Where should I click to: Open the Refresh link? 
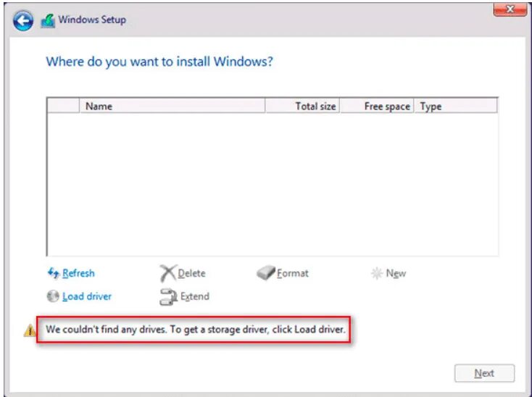point(78,273)
